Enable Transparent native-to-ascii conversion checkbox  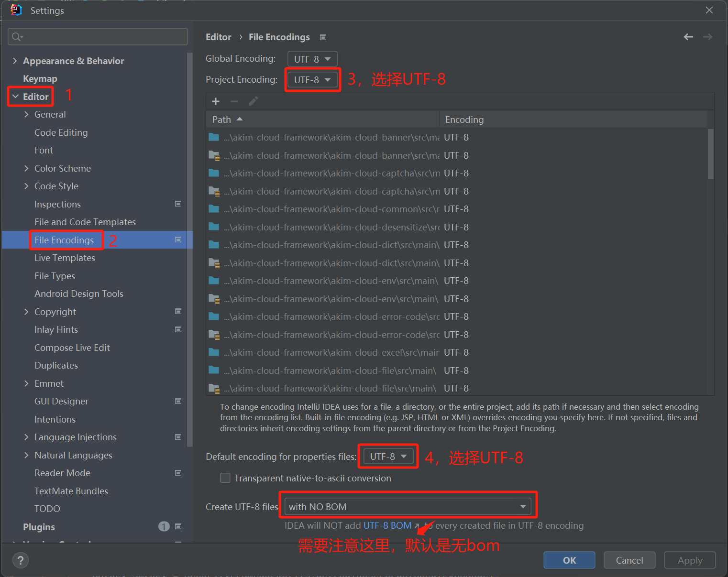pyautogui.click(x=225, y=478)
